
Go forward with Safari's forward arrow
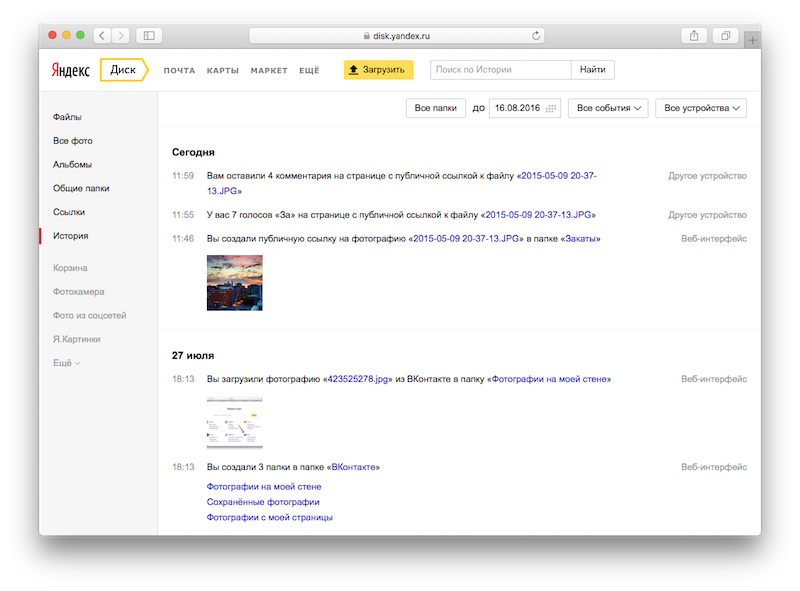(x=120, y=35)
